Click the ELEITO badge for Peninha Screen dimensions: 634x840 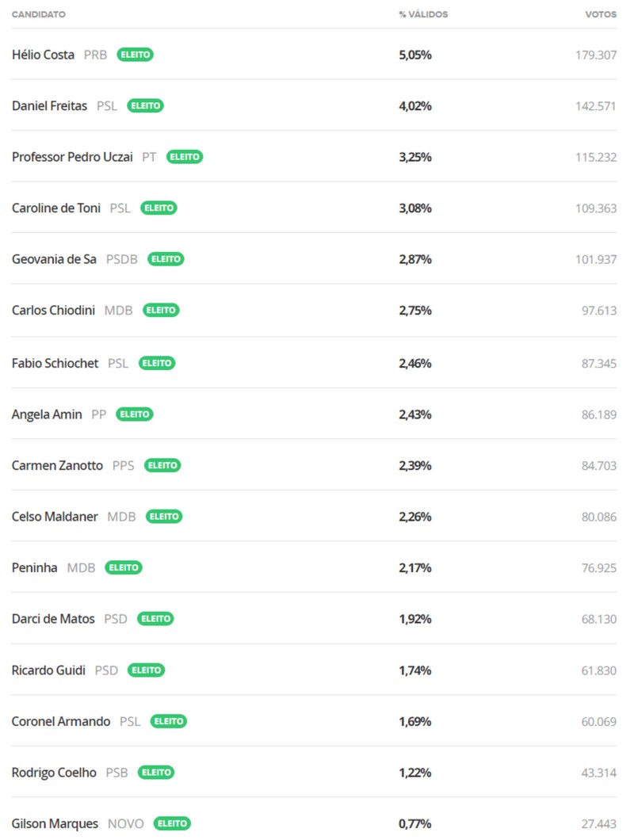click(124, 567)
